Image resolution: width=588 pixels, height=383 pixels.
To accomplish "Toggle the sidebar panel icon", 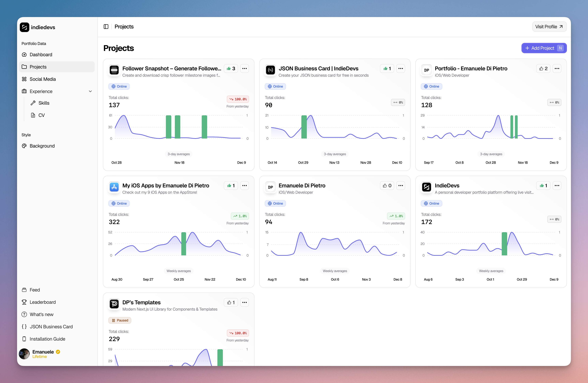I will click(x=106, y=27).
